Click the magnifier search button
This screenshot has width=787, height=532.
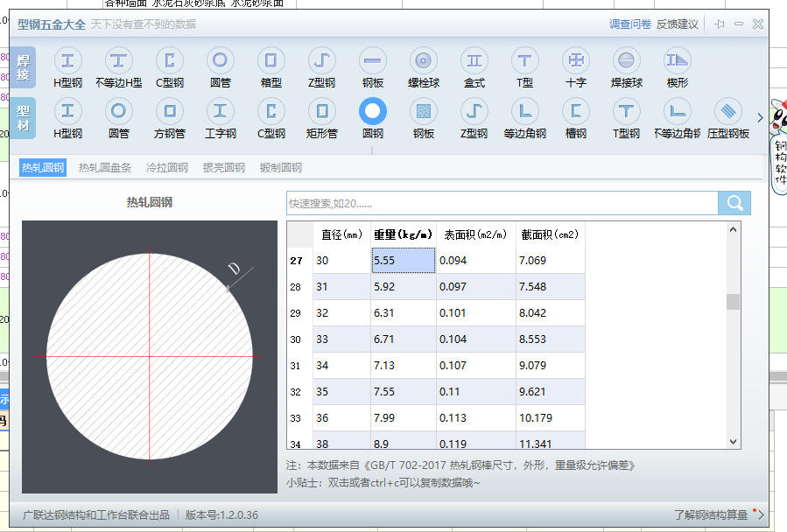tap(734, 203)
